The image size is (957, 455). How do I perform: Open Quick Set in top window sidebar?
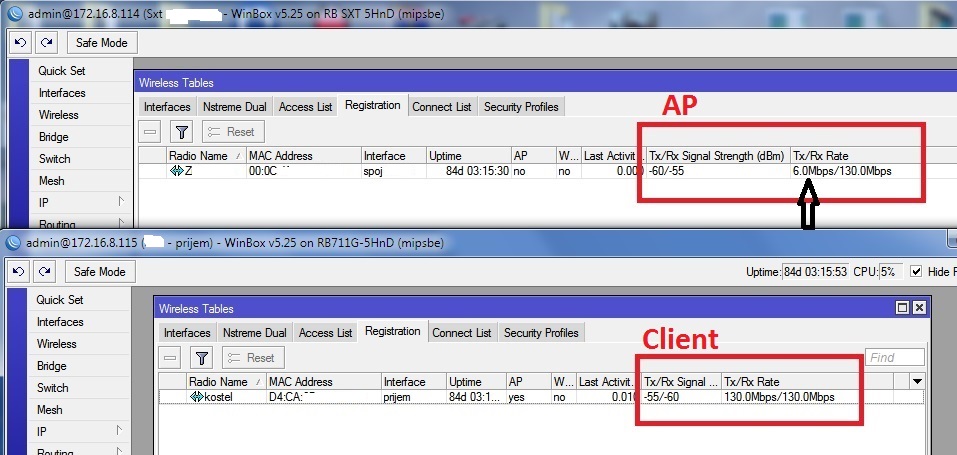[x=62, y=71]
